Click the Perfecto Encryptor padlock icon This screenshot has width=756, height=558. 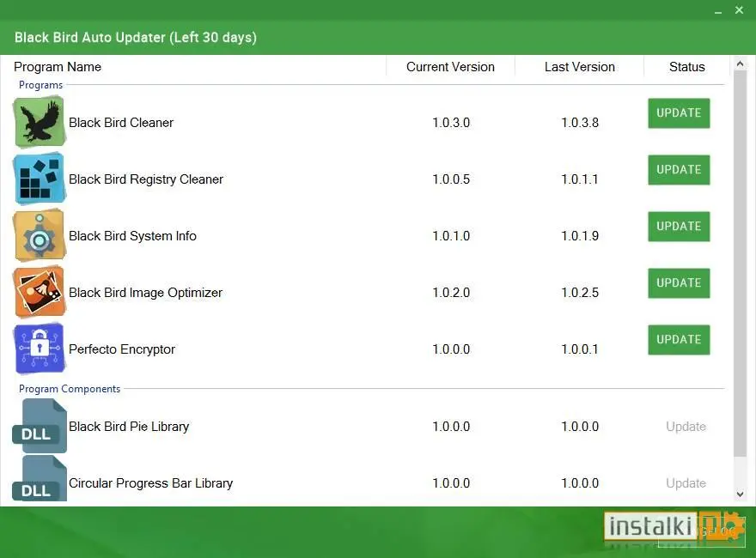(x=39, y=349)
